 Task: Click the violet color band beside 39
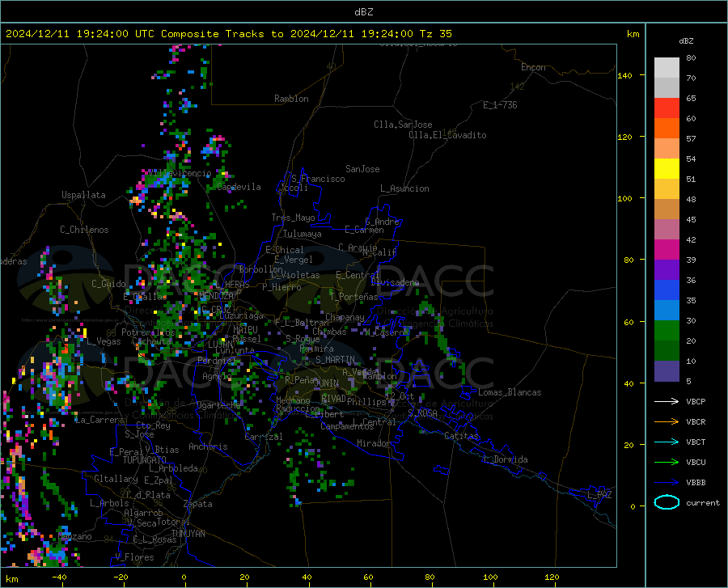pyautogui.click(x=667, y=270)
